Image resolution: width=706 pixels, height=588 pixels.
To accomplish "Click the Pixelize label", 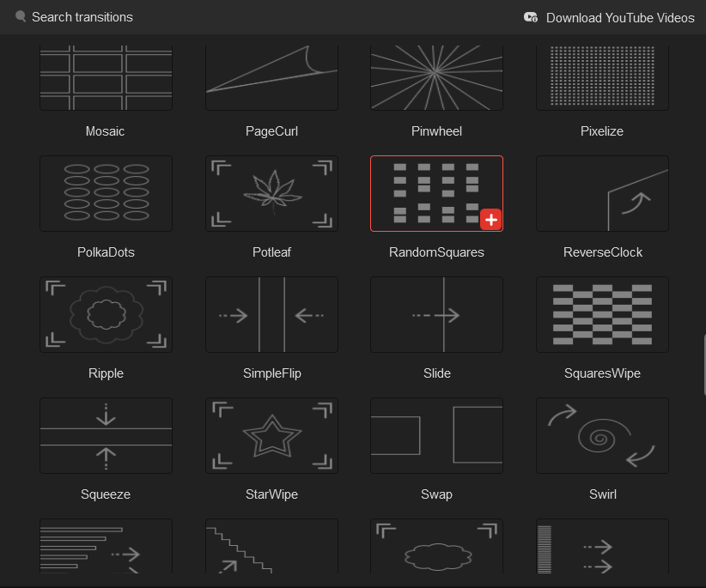I will (602, 131).
